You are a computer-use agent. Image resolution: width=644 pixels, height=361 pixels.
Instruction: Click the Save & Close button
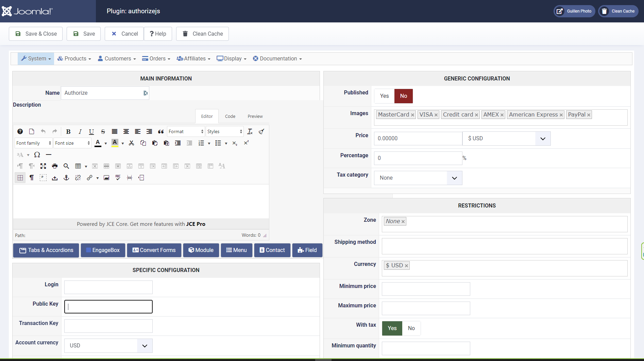pyautogui.click(x=36, y=34)
